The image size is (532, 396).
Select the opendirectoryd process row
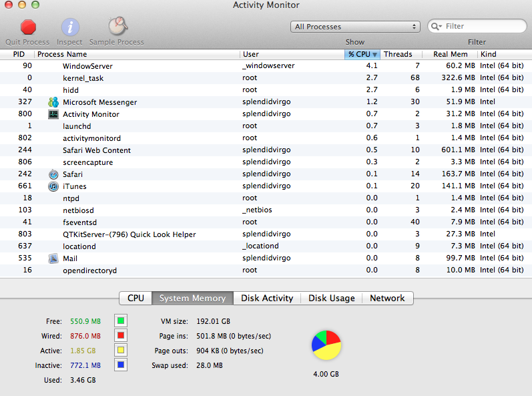[266, 270]
